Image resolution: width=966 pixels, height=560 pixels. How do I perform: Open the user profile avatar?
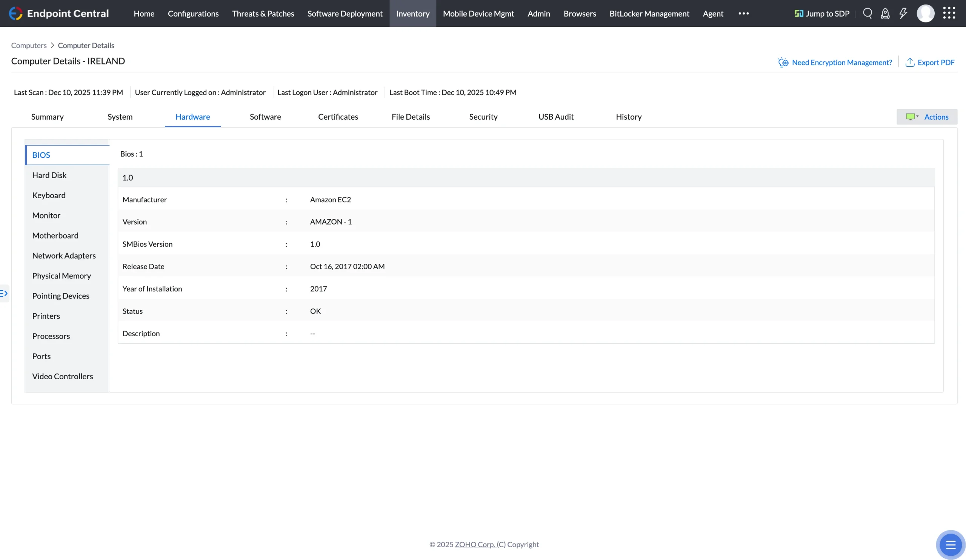pyautogui.click(x=925, y=14)
